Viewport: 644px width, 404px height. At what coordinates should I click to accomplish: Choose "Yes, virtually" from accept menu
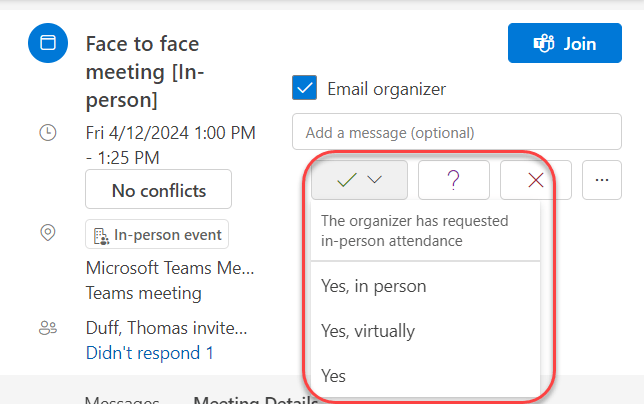point(368,331)
